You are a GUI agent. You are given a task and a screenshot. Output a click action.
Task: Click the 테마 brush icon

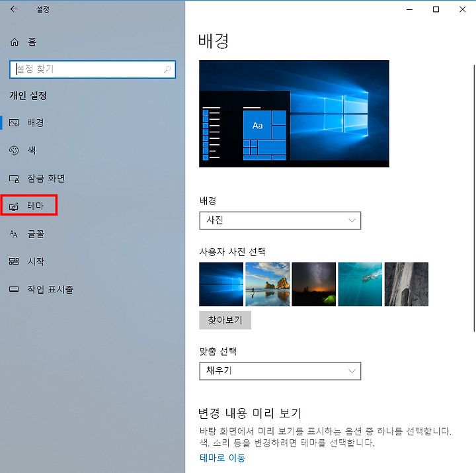coord(14,206)
